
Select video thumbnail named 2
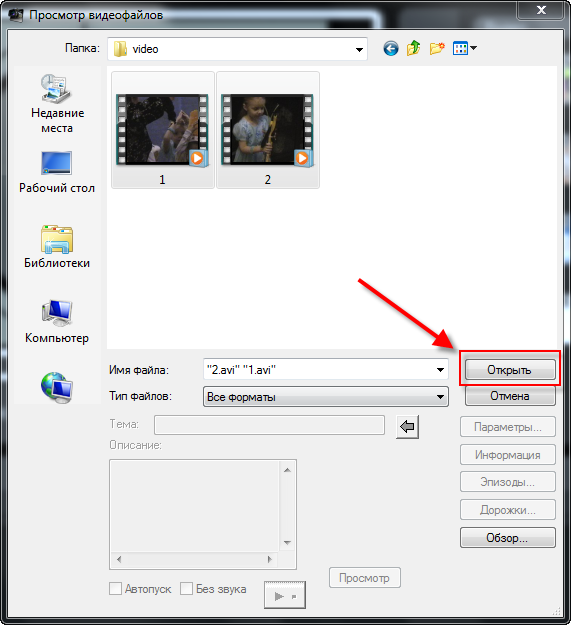coord(268,130)
